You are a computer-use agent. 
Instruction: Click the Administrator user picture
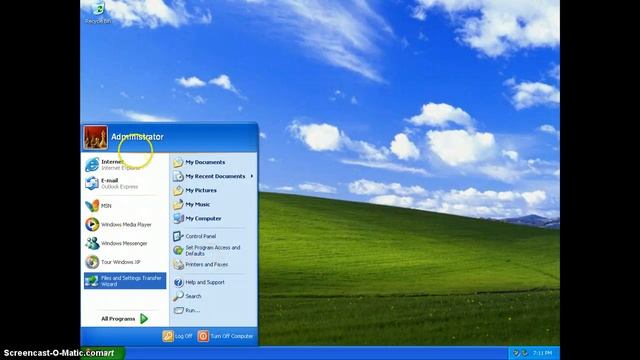pyautogui.click(x=96, y=137)
